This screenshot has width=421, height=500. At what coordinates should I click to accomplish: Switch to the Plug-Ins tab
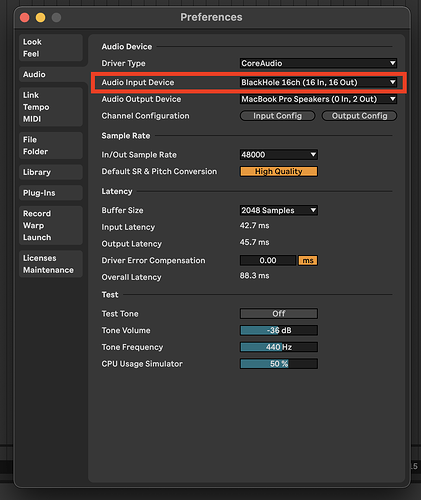51,193
